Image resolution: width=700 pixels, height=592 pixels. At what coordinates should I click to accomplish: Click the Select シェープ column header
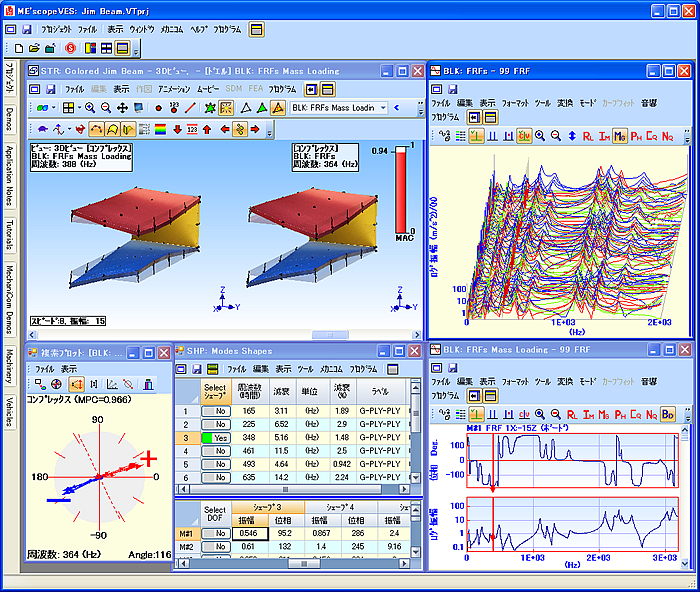[214, 391]
